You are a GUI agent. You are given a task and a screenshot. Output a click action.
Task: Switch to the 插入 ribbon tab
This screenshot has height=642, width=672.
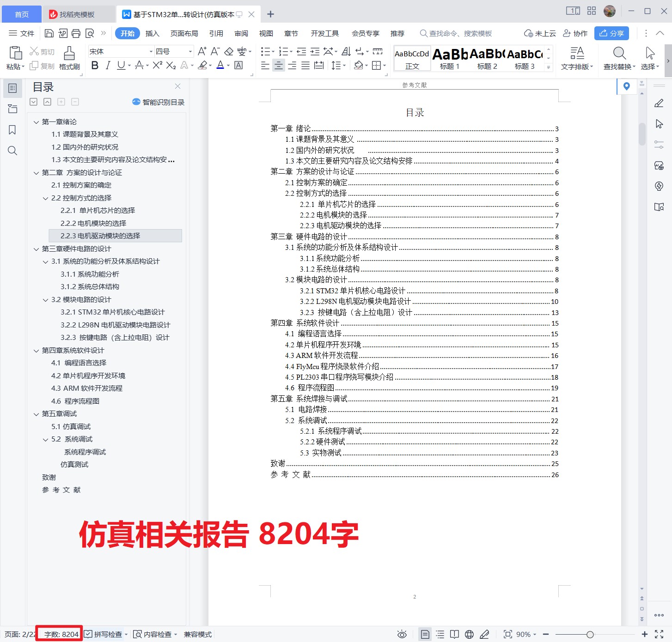pyautogui.click(x=153, y=33)
